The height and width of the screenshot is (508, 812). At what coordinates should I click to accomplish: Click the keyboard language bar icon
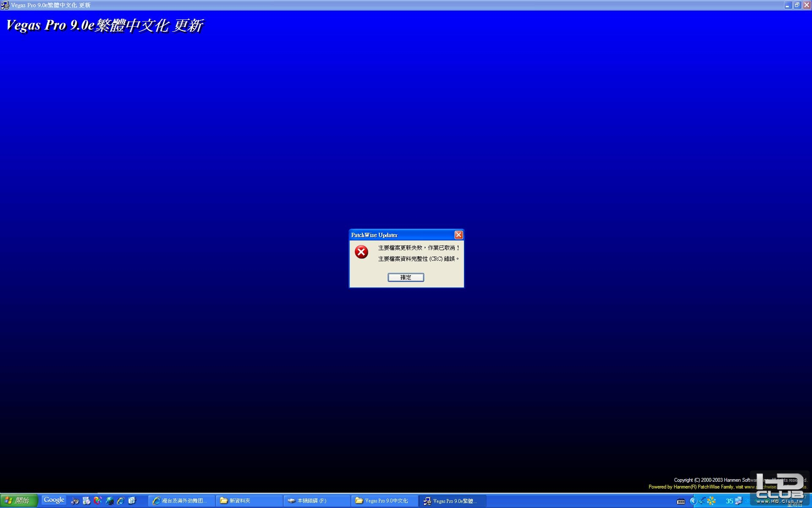click(681, 501)
